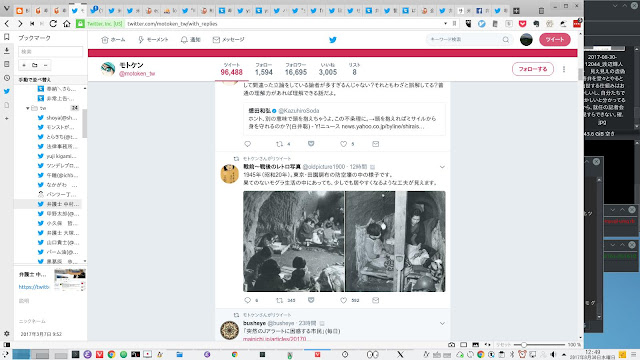Open the Vivaldi main menu

(x=6, y=7)
